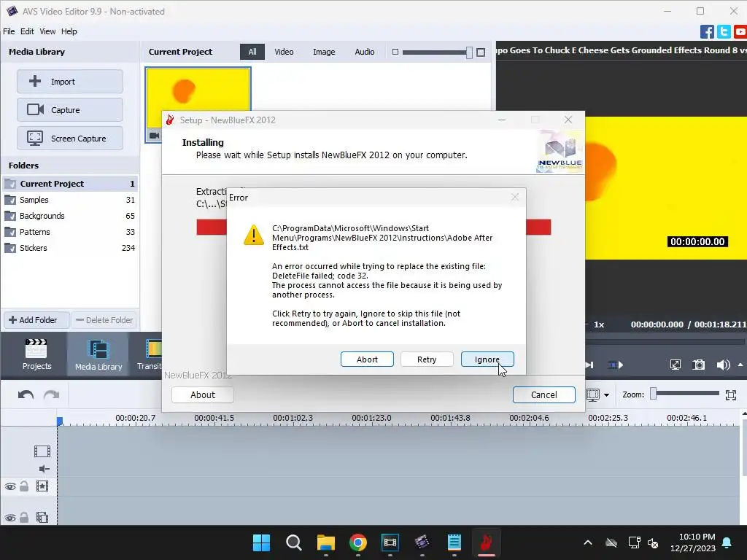The height and width of the screenshot is (560, 747).
Task: Click the Delete Folder button
Action: [x=105, y=320]
